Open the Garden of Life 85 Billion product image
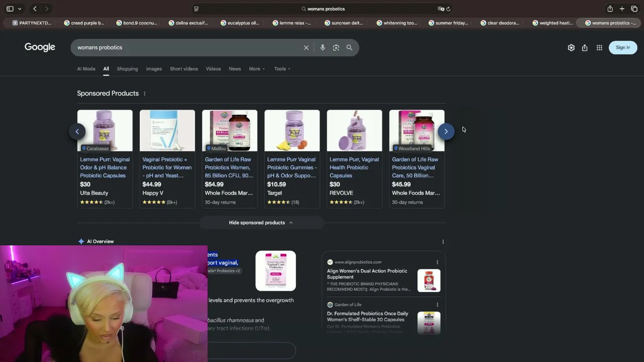 tap(229, 131)
